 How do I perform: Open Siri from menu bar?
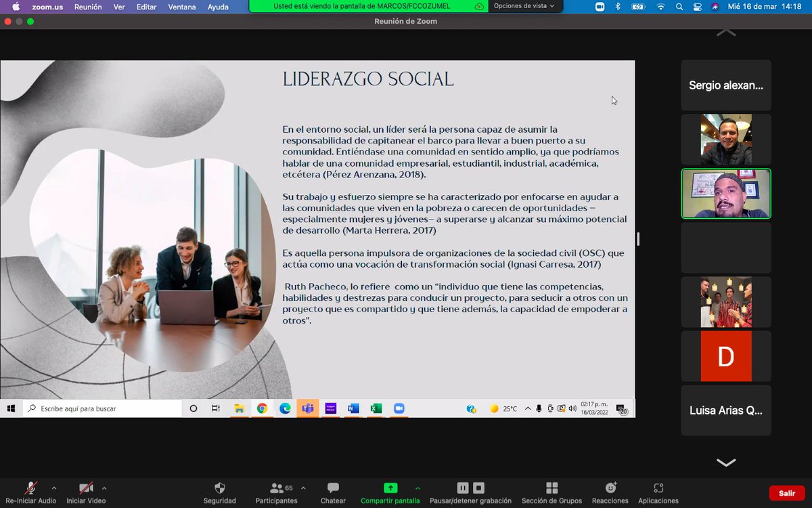pyautogui.click(x=715, y=7)
